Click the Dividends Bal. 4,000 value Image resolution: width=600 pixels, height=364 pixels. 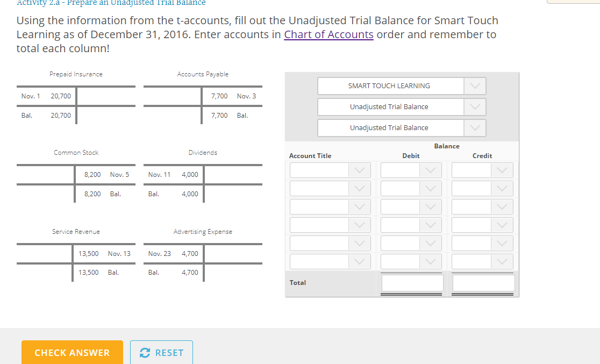[x=190, y=194]
